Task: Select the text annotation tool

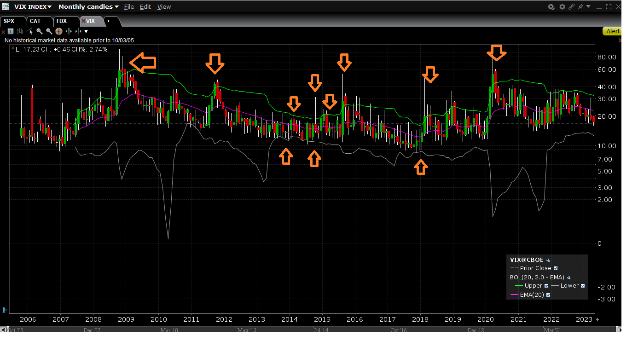Action: pyautogui.click(x=11, y=31)
